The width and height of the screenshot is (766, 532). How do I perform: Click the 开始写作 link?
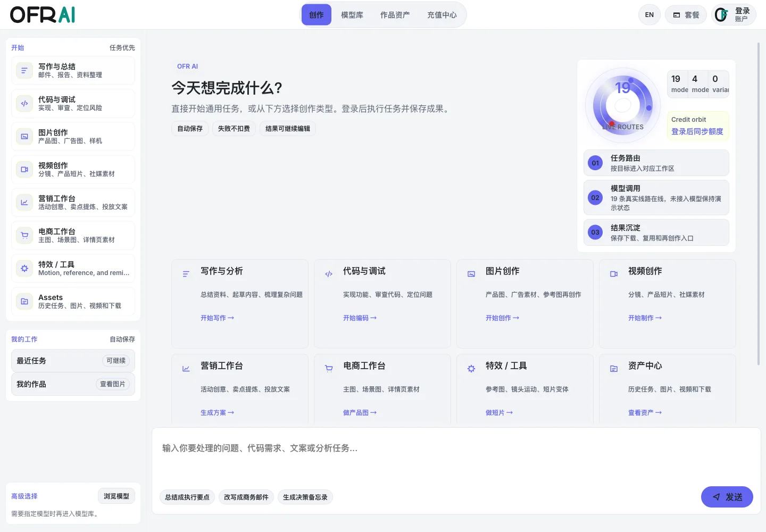217,318
